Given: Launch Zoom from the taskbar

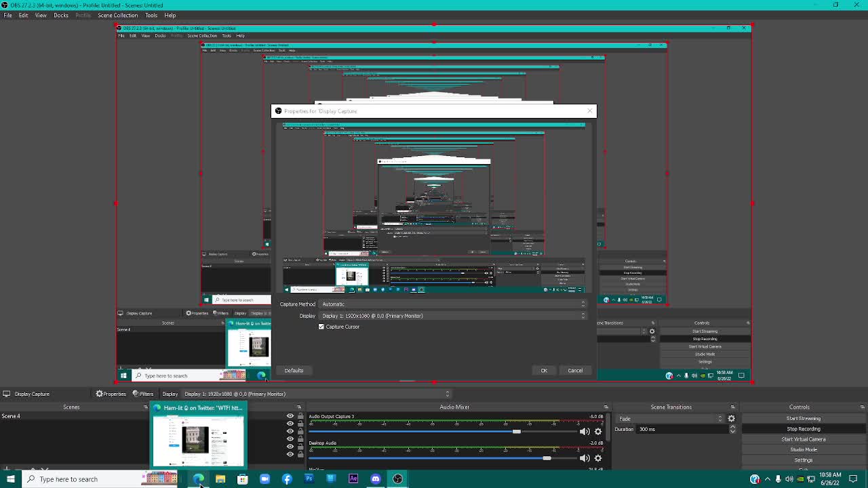Looking at the screenshot, I should click(x=264, y=479).
